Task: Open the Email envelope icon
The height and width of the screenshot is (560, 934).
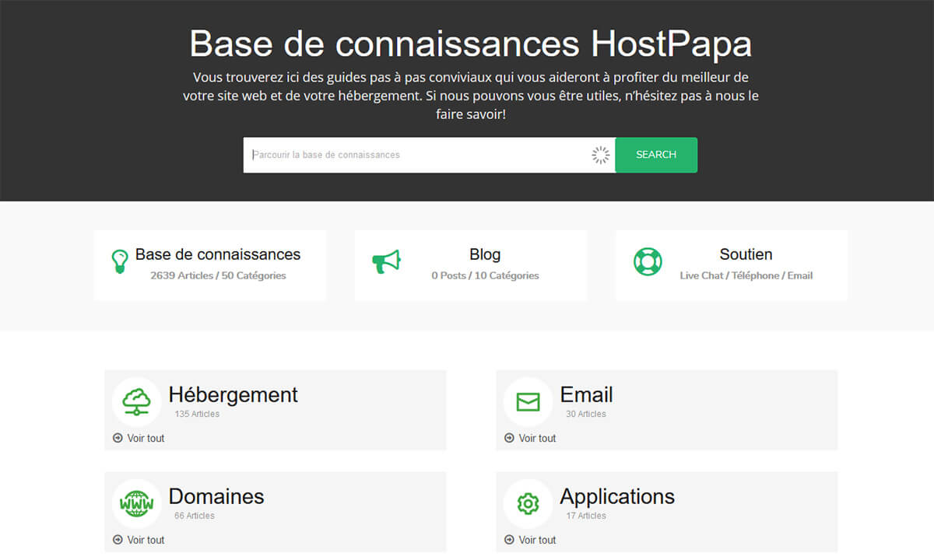Action: pos(528,401)
